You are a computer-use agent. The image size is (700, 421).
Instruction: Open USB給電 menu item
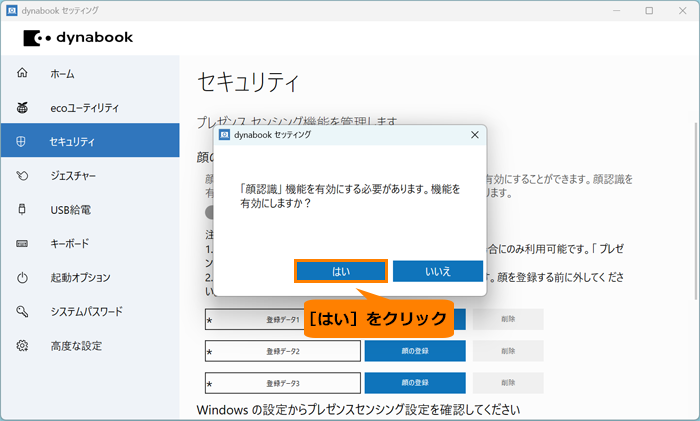tap(90, 209)
